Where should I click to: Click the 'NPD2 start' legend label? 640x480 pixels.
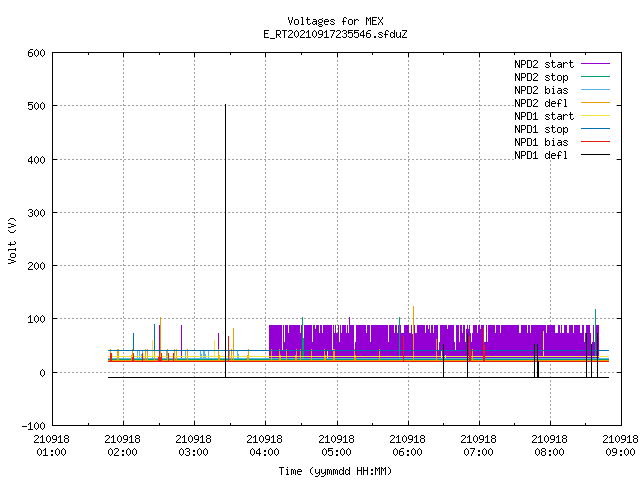click(x=544, y=64)
